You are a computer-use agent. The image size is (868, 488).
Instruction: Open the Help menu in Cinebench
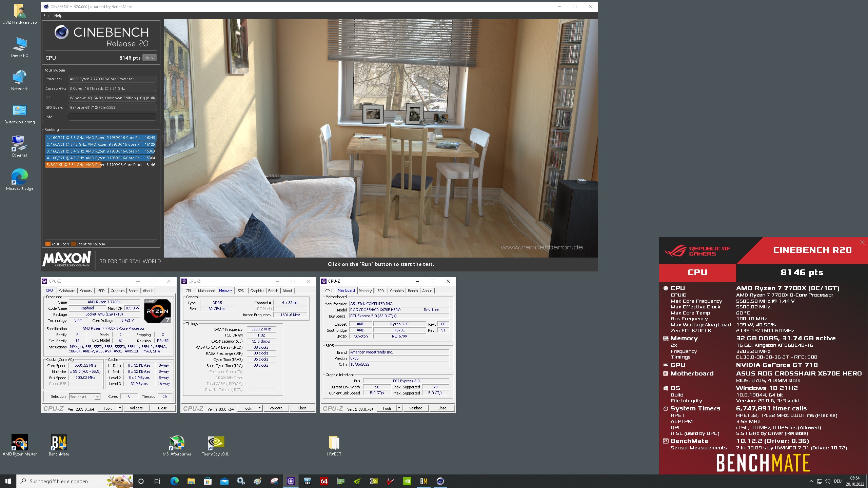(x=58, y=16)
